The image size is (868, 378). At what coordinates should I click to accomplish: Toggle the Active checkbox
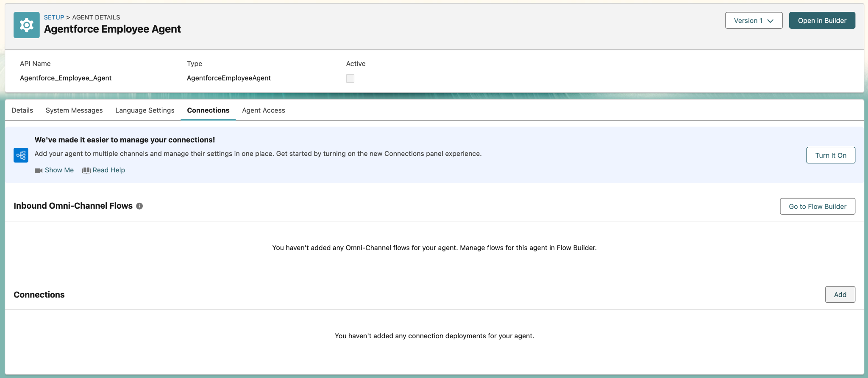(x=350, y=78)
